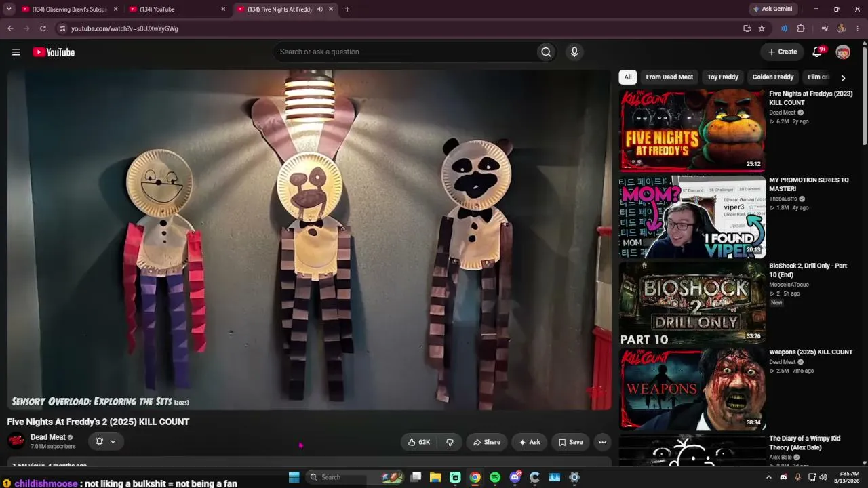This screenshot has width=868, height=488.
Task: Open more actions three-dot menu
Action: pyautogui.click(x=602, y=442)
